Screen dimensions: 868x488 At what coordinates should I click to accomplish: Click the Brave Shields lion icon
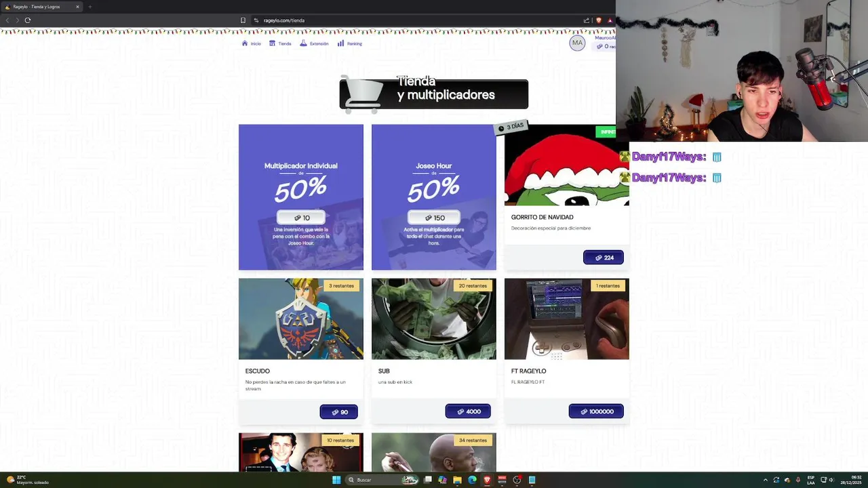598,20
